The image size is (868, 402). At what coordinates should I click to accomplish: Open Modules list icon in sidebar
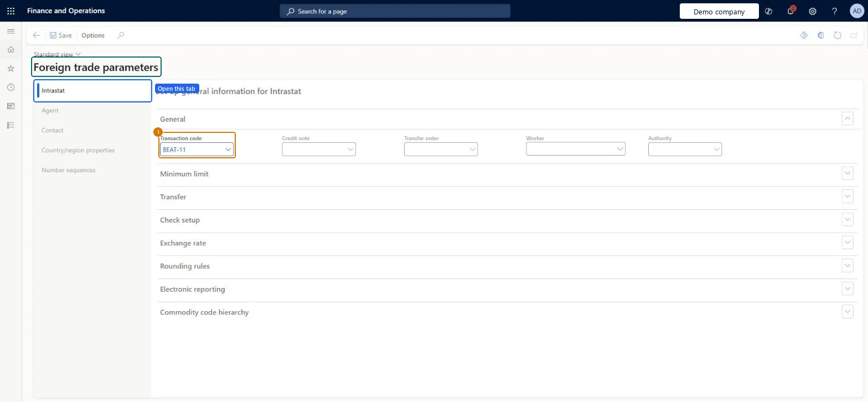11,125
